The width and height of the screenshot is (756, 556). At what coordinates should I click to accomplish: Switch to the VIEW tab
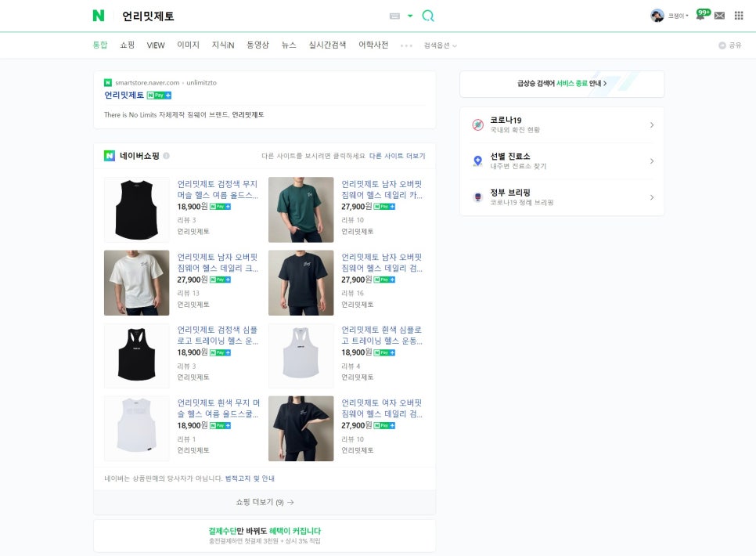click(x=156, y=45)
